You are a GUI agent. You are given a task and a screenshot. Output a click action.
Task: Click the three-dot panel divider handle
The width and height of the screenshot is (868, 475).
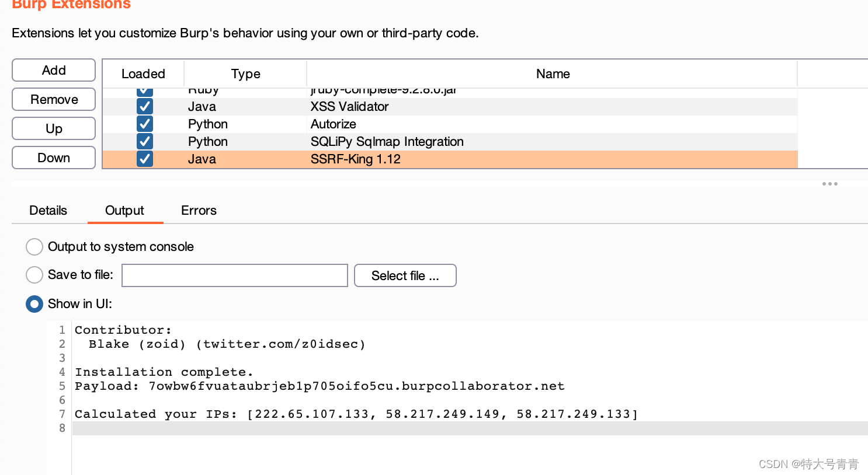point(830,184)
